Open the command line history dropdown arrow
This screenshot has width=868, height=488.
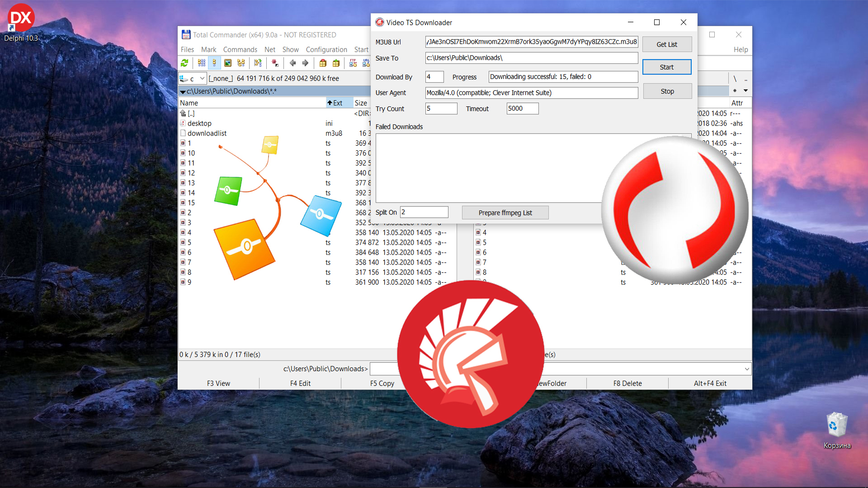(747, 369)
